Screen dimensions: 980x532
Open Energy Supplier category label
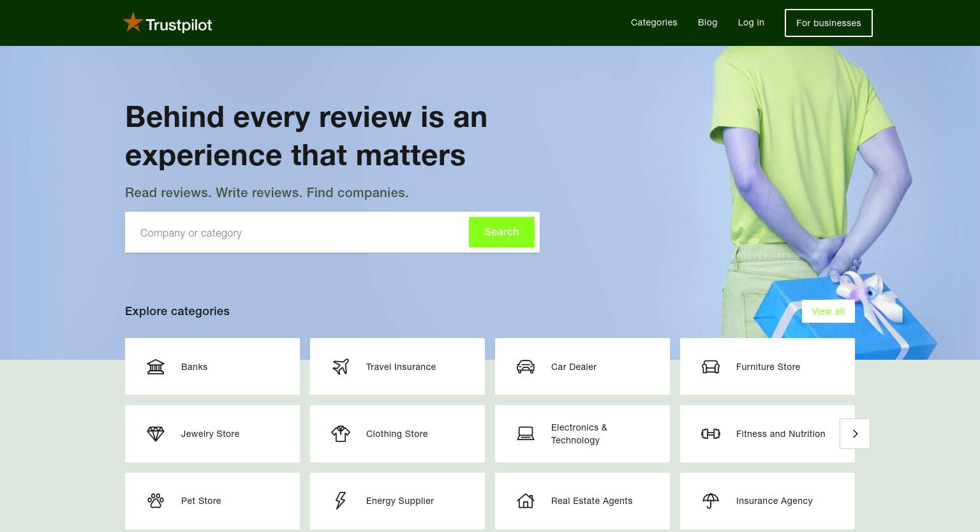click(400, 501)
